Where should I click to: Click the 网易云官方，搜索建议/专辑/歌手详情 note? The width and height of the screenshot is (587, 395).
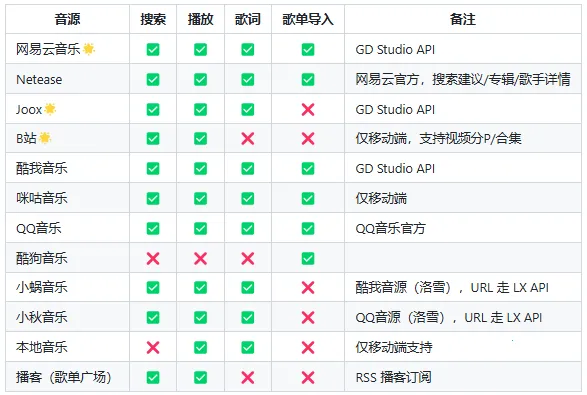[x=463, y=79]
